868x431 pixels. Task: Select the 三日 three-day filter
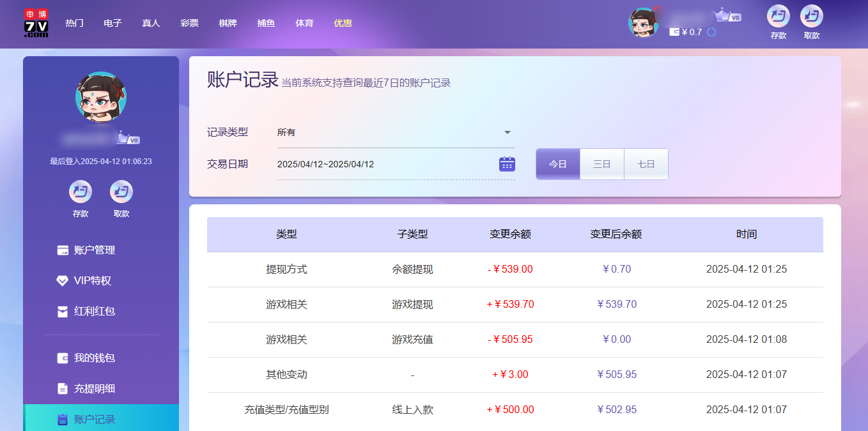(601, 163)
